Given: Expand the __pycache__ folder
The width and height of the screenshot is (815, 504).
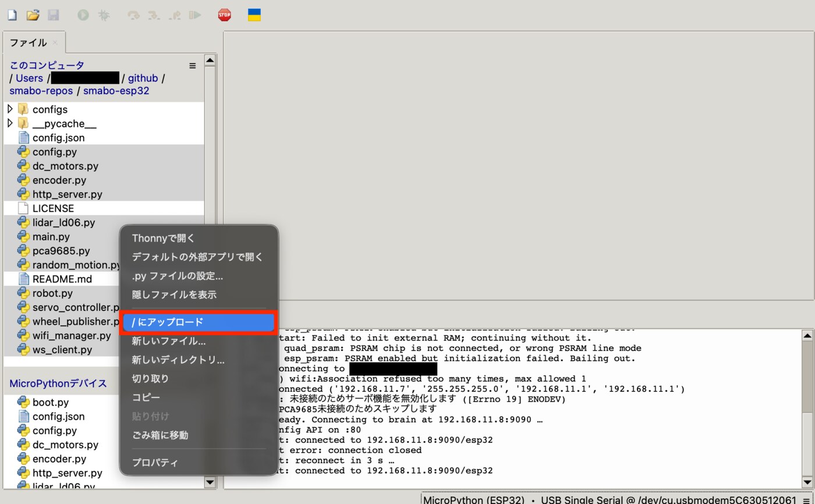Looking at the screenshot, I should (x=10, y=123).
